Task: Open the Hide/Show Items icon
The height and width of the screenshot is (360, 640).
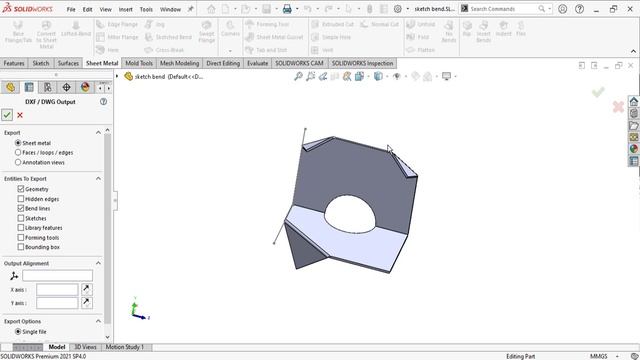Action: pos(396,76)
